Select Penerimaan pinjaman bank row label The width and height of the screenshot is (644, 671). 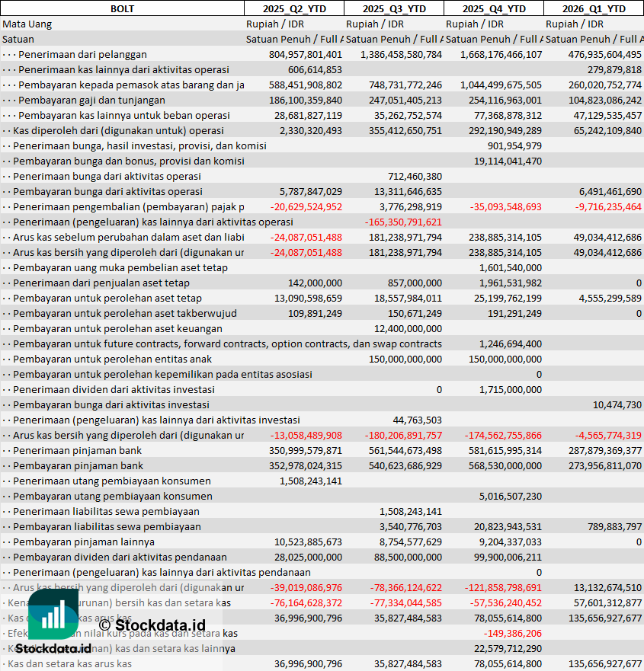tap(77, 451)
